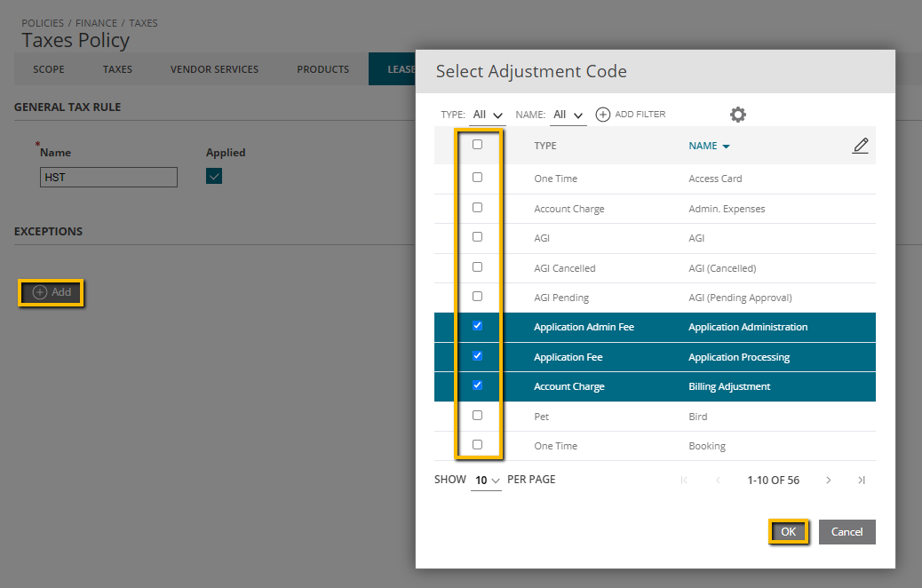922x588 pixels.
Task: Check the AGI (Pending Approval) row checkbox
Action: [478, 297]
